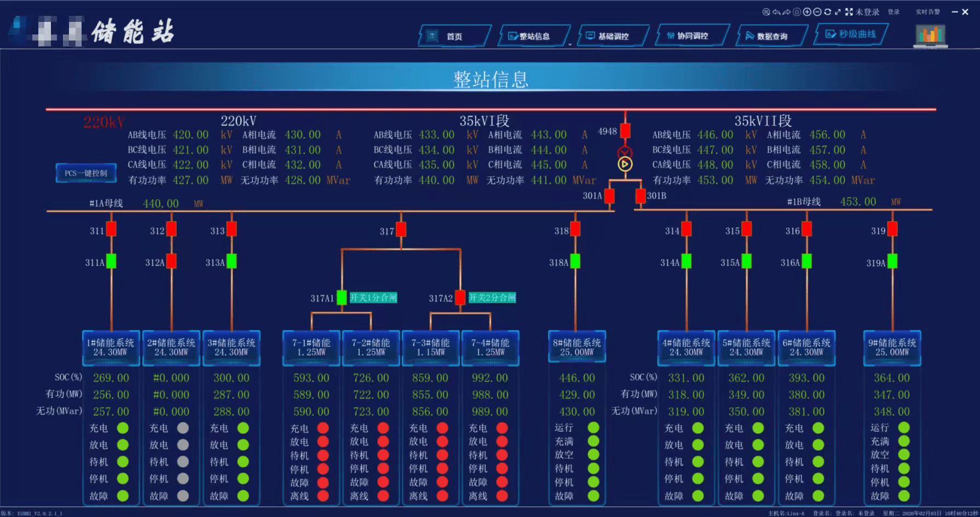Open the 数据查询 tab
This screenshot has width=980, height=517.
[x=772, y=36]
